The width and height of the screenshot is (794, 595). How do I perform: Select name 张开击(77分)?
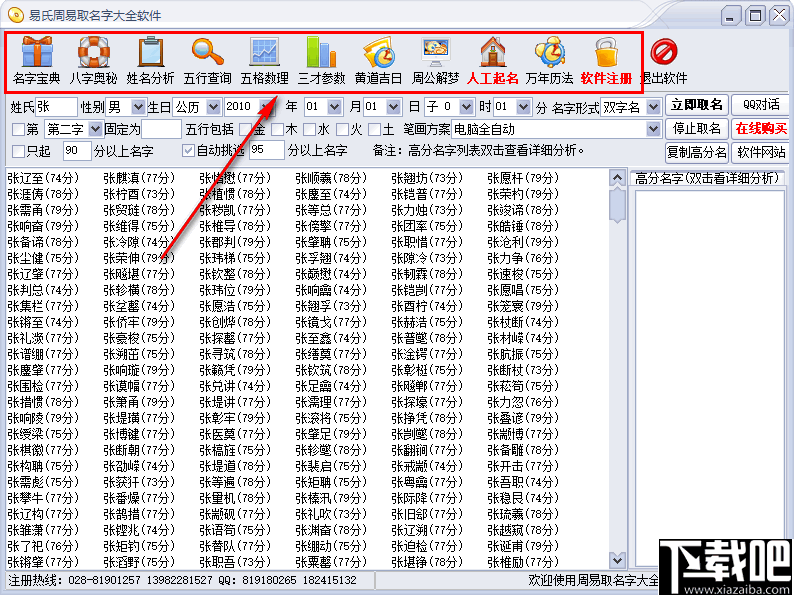523,466
